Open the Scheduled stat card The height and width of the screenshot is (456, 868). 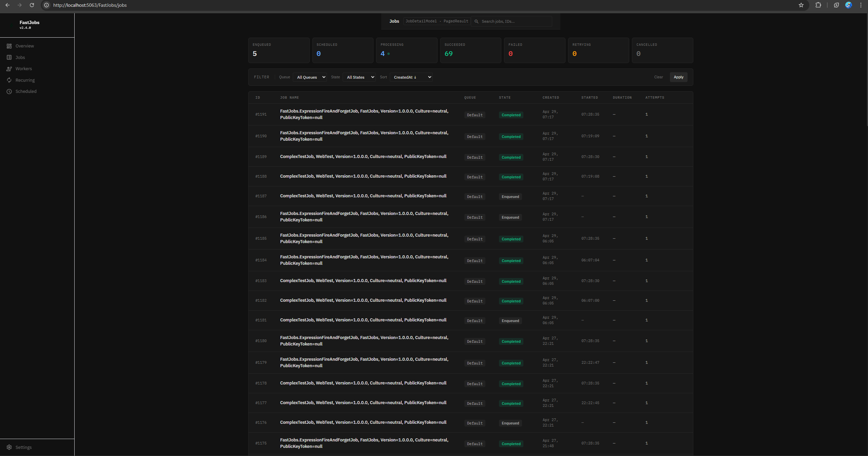(x=343, y=50)
